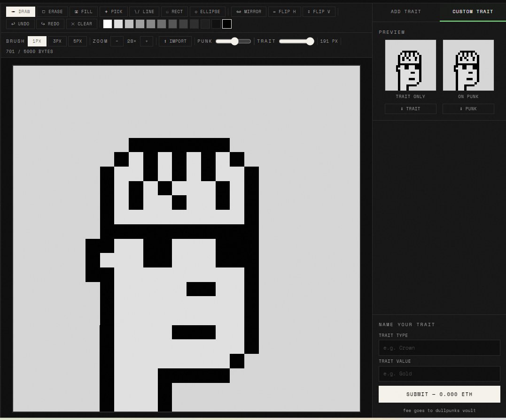The height and width of the screenshot is (420, 506).
Task: Switch to the Custom Trait tab
Action: [473, 12]
